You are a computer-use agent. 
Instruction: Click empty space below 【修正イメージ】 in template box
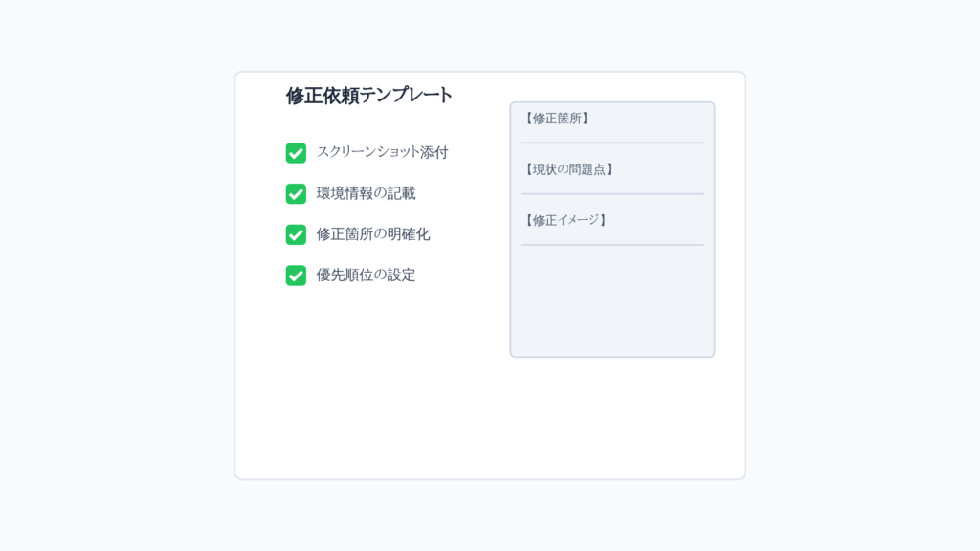point(612,299)
